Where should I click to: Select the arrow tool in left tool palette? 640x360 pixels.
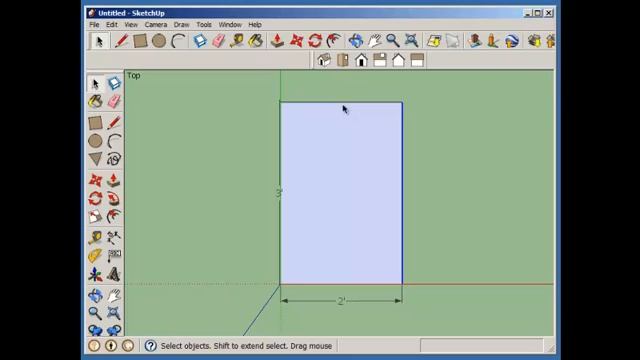click(x=96, y=84)
